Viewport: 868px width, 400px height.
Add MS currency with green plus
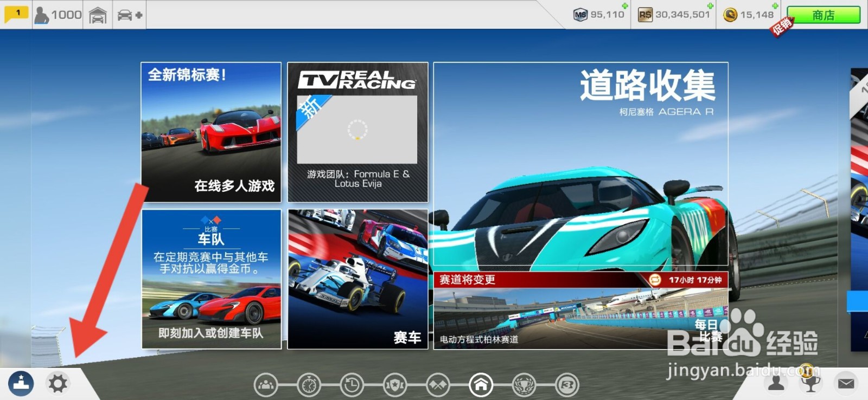point(625,6)
